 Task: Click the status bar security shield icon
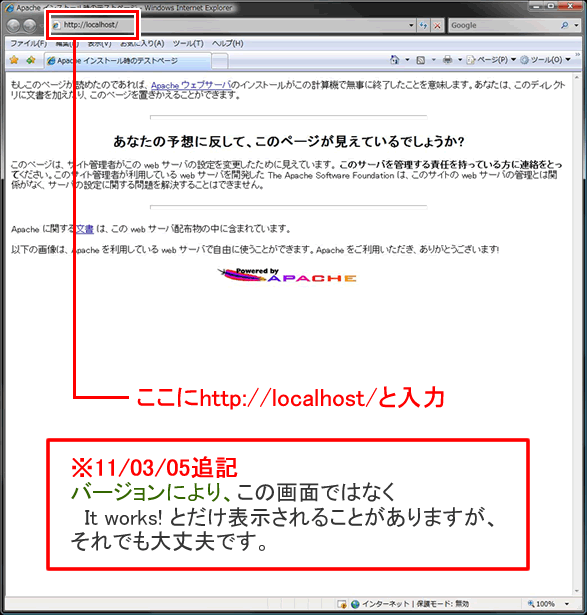(342, 604)
